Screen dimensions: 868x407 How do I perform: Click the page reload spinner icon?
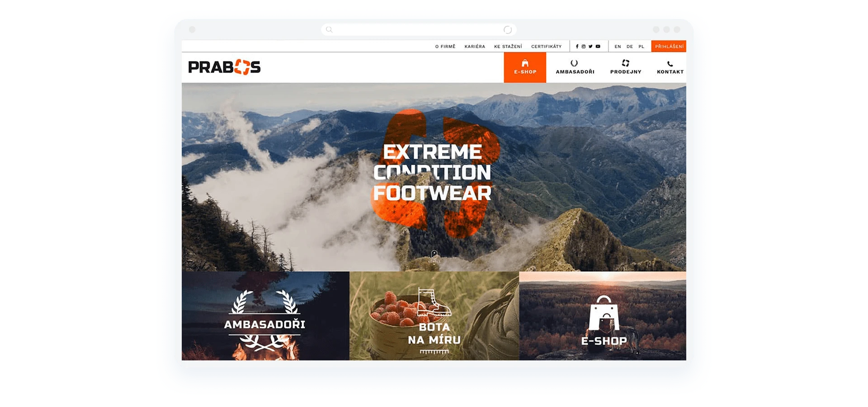[508, 30]
